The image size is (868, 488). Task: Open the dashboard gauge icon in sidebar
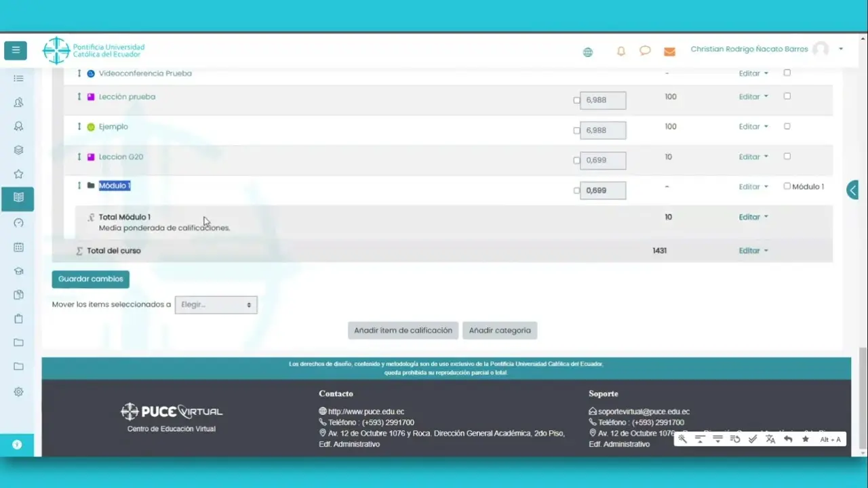pos(18,222)
